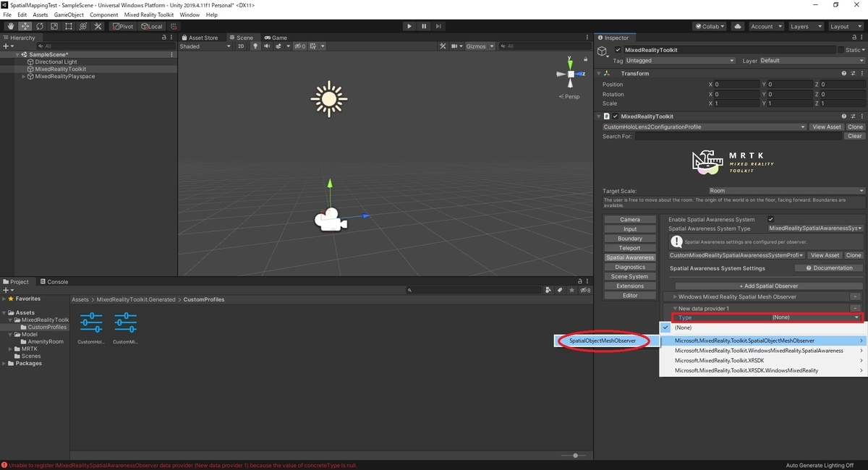868x470 pixels.
Task: Step one frame forward
Action: click(x=439, y=26)
